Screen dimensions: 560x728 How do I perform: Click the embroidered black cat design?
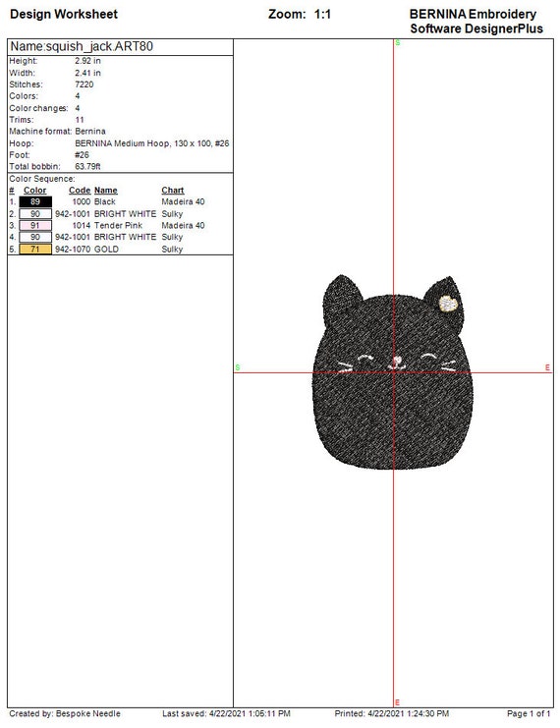click(x=393, y=372)
